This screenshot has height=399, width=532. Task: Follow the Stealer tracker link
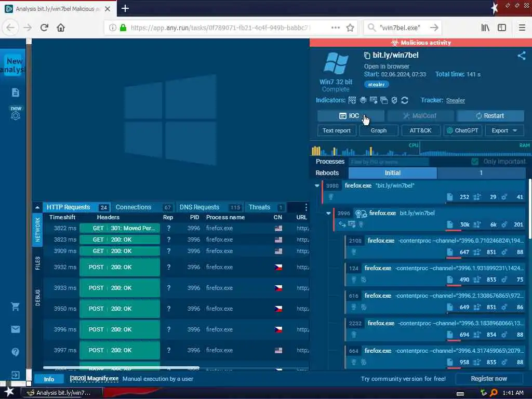(455, 100)
